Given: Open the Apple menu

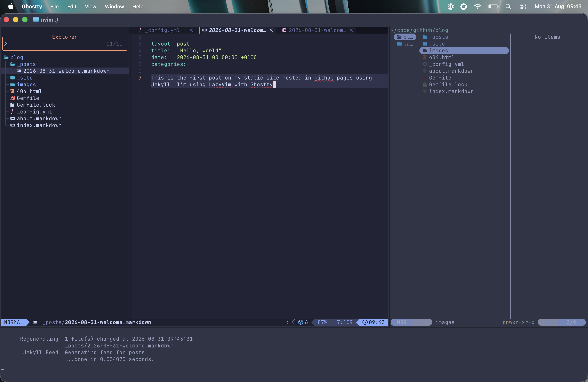Looking at the screenshot, I should pos(11,6).
